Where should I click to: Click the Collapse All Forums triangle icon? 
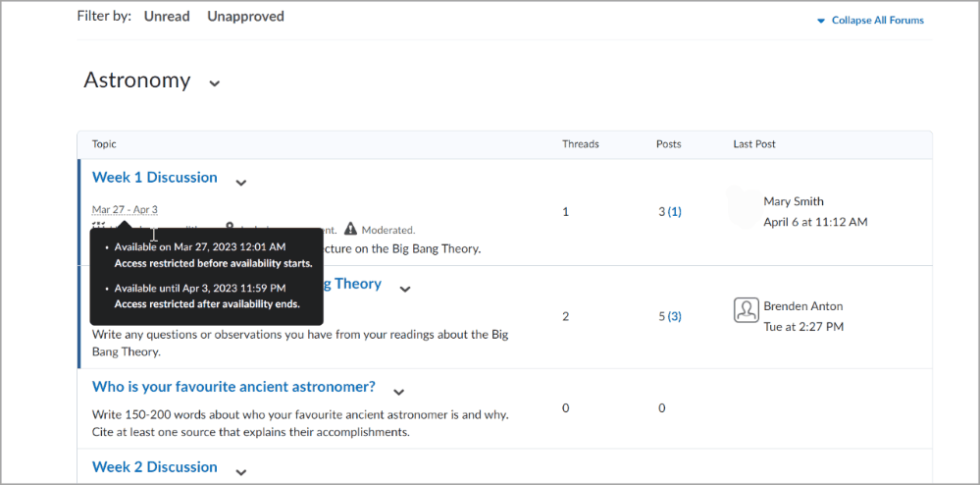point(821,21)
